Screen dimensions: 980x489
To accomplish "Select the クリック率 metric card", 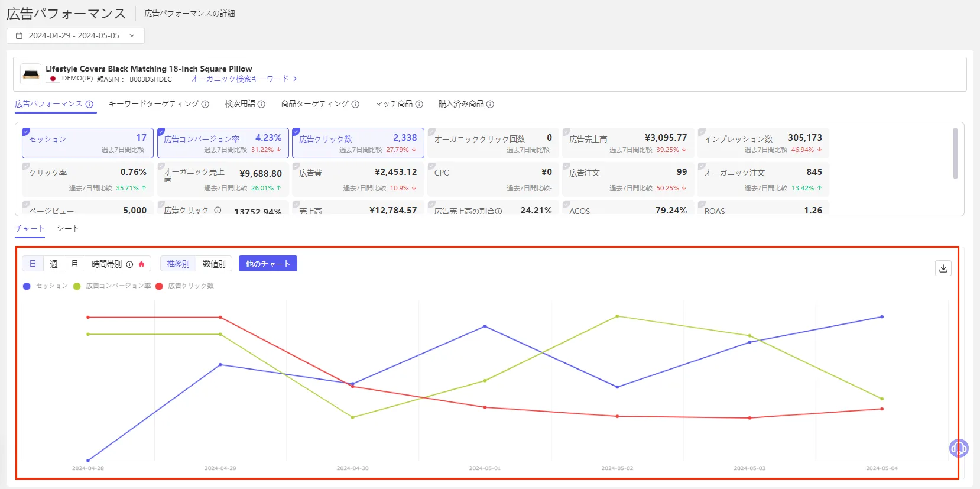I will (x=87, y=179).
